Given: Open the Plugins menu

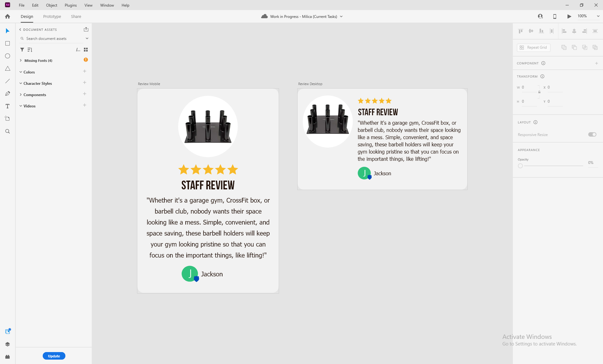Looking at the screenshot, I should tap(70, 5).
